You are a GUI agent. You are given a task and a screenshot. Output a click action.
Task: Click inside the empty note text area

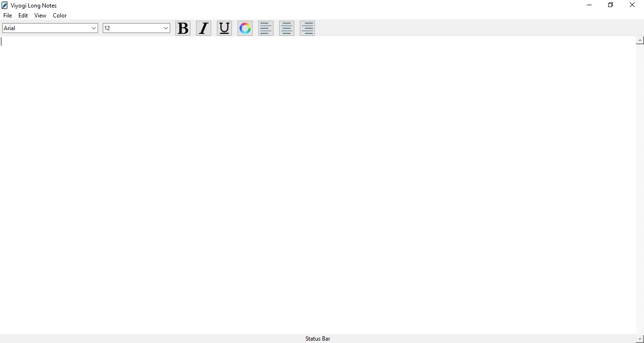[318, 185]
